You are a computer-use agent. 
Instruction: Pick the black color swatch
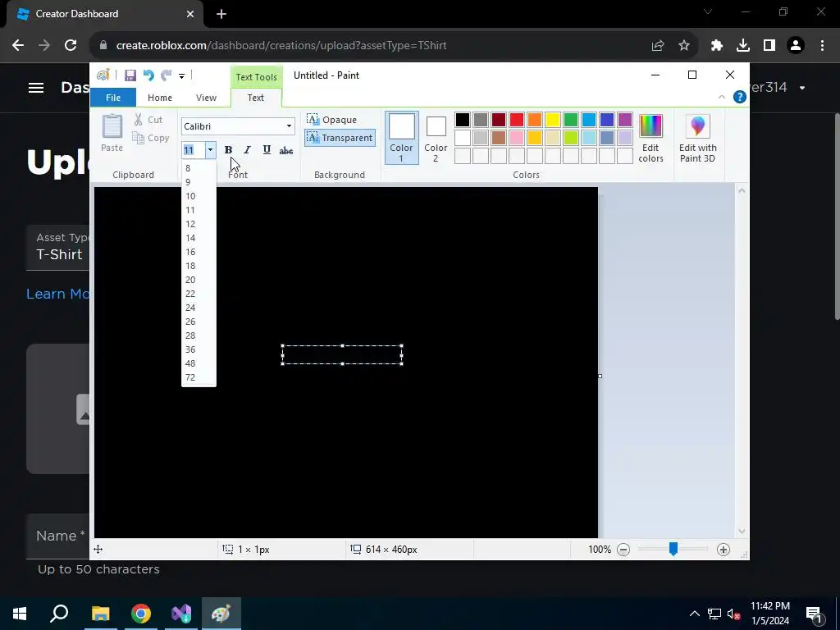463,120
